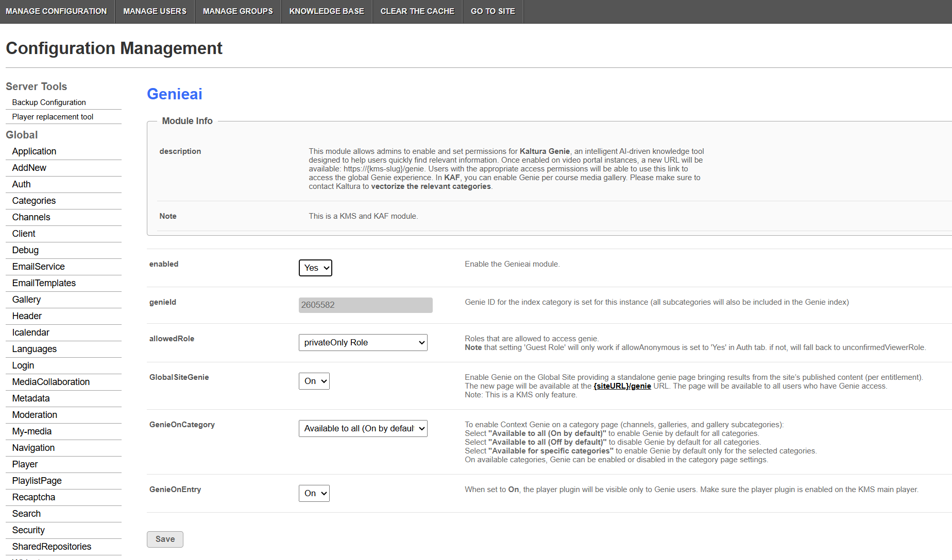
Task: Select Go to Site in top bar
Action: 493,11
